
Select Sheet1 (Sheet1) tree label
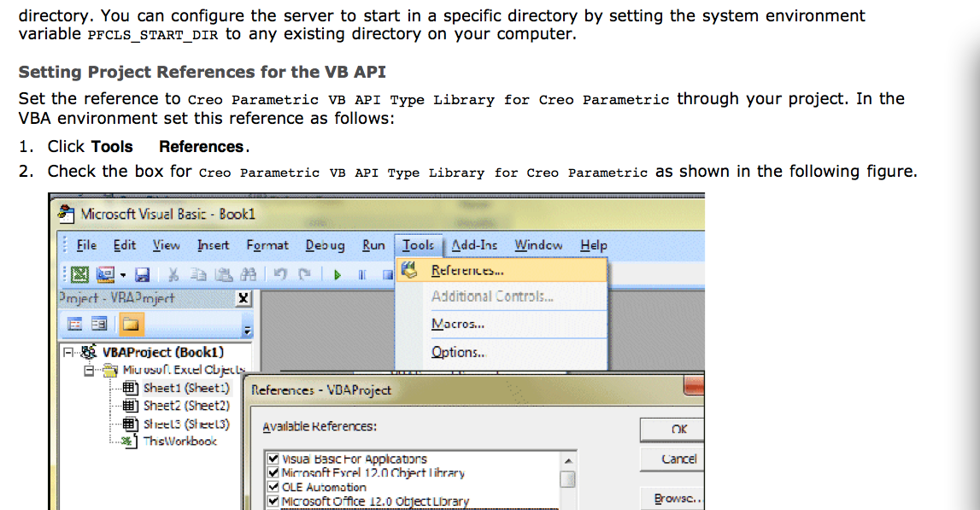[x=186, y=388]
